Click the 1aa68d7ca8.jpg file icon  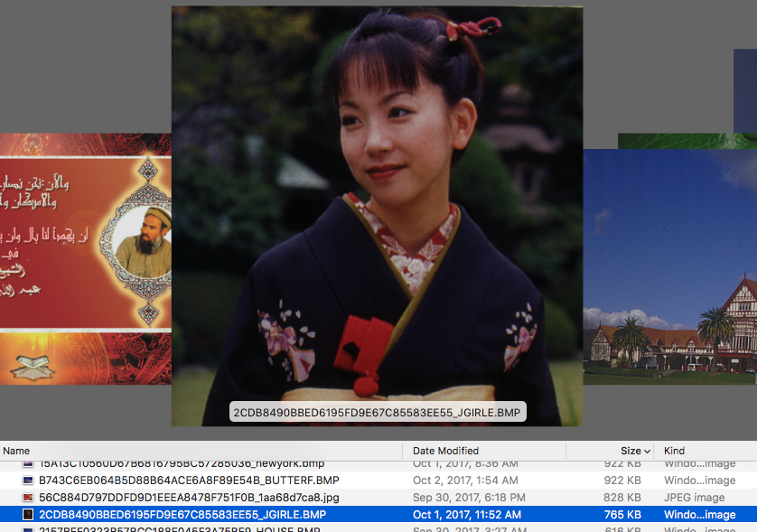click(28, 498)
